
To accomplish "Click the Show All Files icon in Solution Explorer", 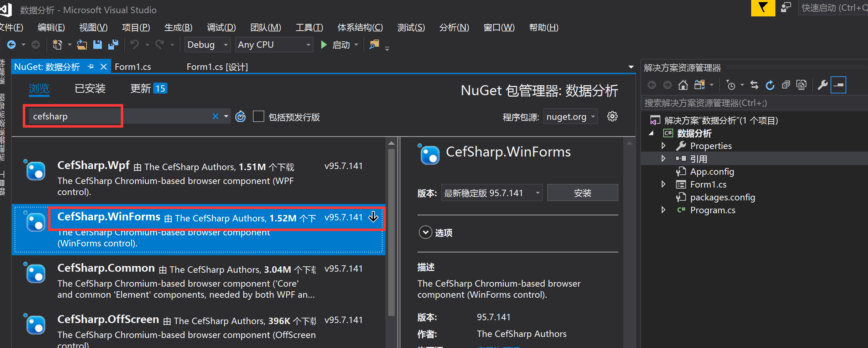I will [801, 85].
